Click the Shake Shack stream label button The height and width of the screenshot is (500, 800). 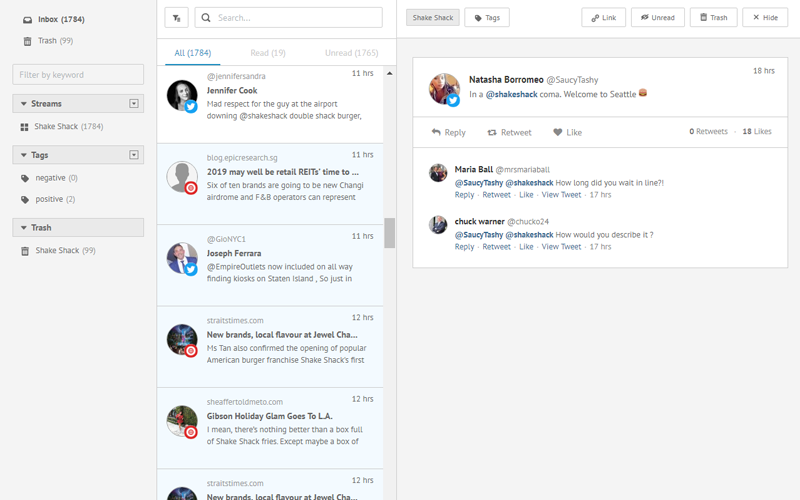(x=433, y=18)
